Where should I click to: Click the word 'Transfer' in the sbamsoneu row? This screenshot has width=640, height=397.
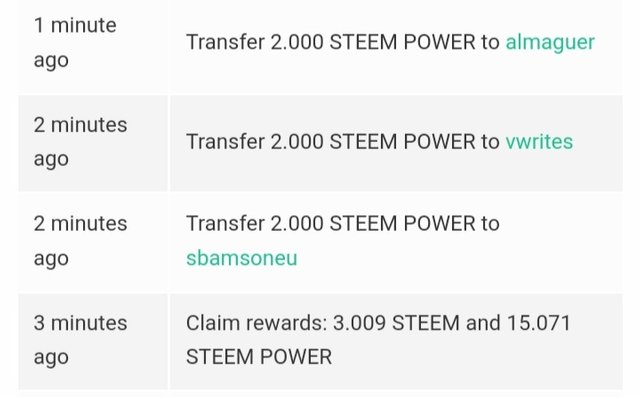pos(225,224)
